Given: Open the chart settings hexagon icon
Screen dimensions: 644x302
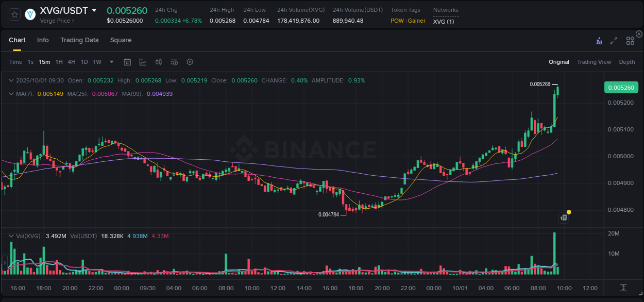Looking at the screenshot, I should (190, 62).
